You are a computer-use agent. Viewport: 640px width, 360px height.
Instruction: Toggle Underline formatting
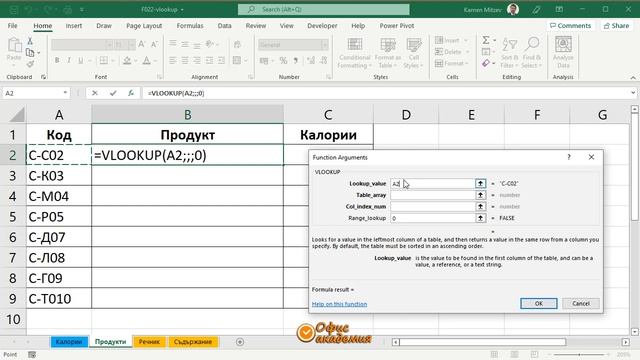point(80,60)
